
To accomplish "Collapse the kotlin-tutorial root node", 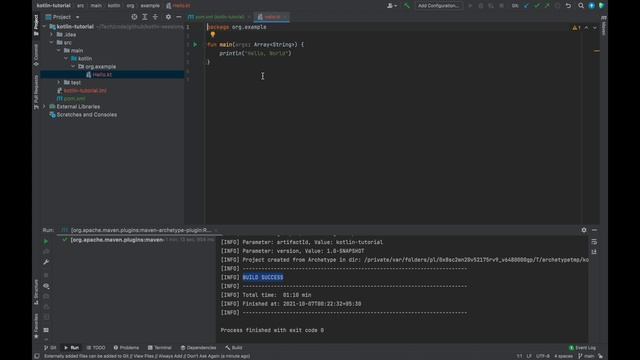I will click(44, 27).
